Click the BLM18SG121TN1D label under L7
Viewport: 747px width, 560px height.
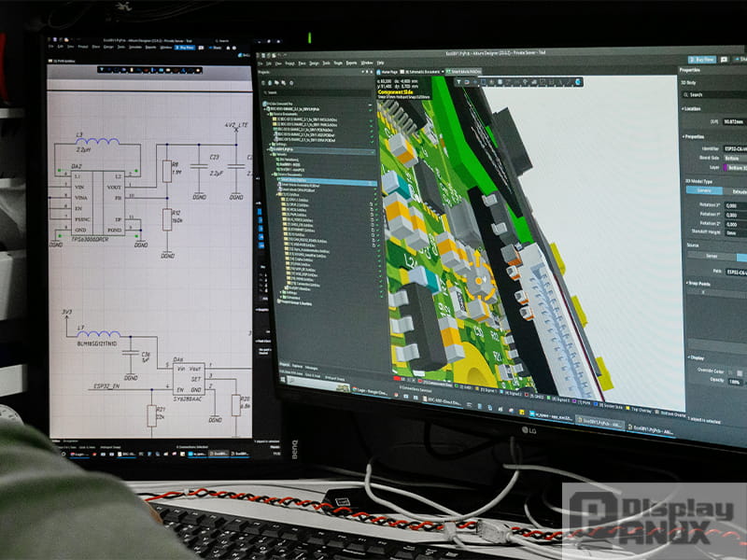pyautogui.click(x=97, y=343)
